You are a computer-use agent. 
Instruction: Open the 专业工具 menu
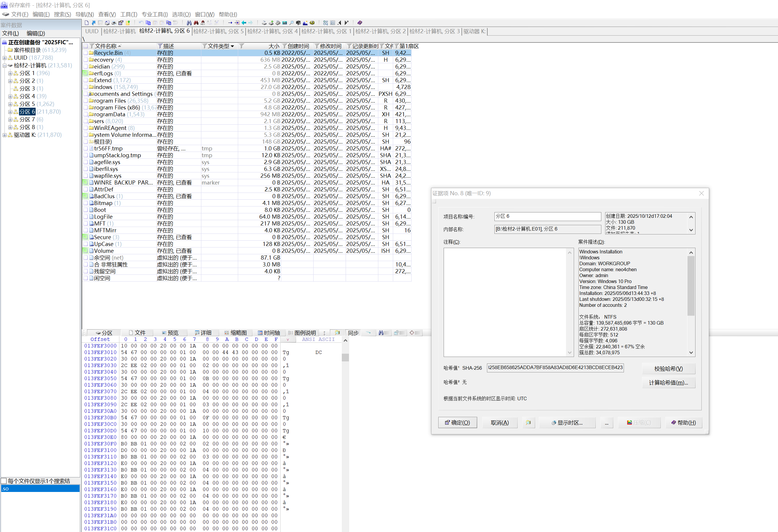[x=154, y=14]
